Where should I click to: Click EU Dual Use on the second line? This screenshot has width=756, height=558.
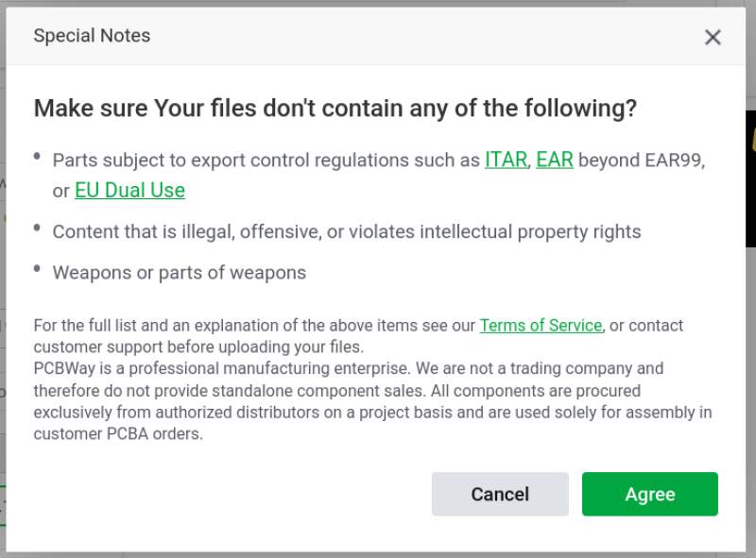[x=129, y=190]
